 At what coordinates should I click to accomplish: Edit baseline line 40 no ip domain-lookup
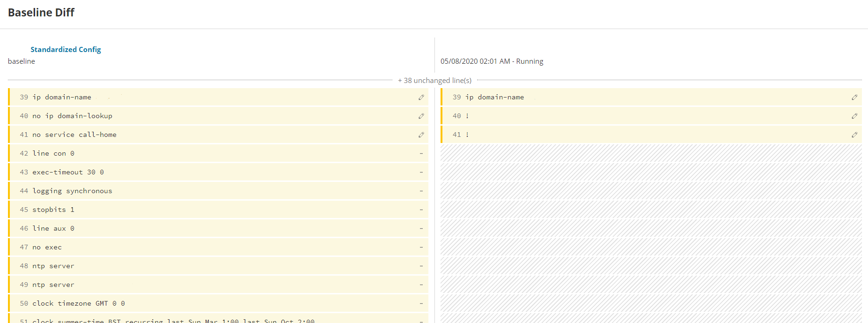(x=421, y=116)
